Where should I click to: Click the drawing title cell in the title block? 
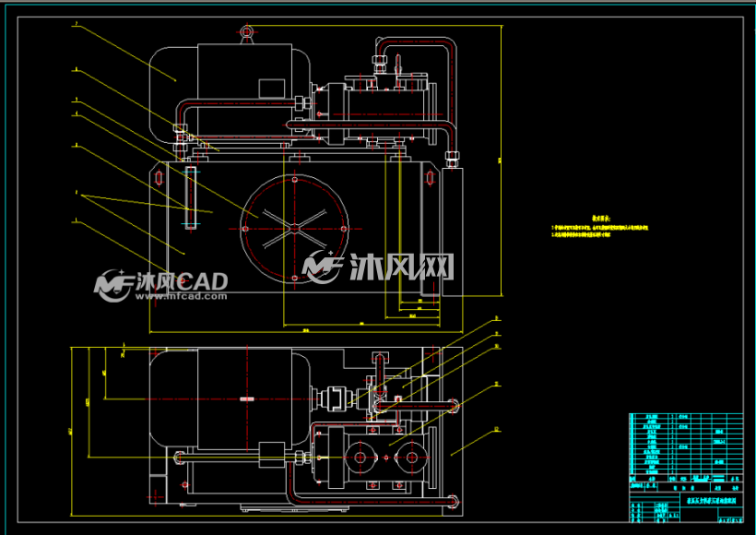pyautogui.click(x=711, y=500)
